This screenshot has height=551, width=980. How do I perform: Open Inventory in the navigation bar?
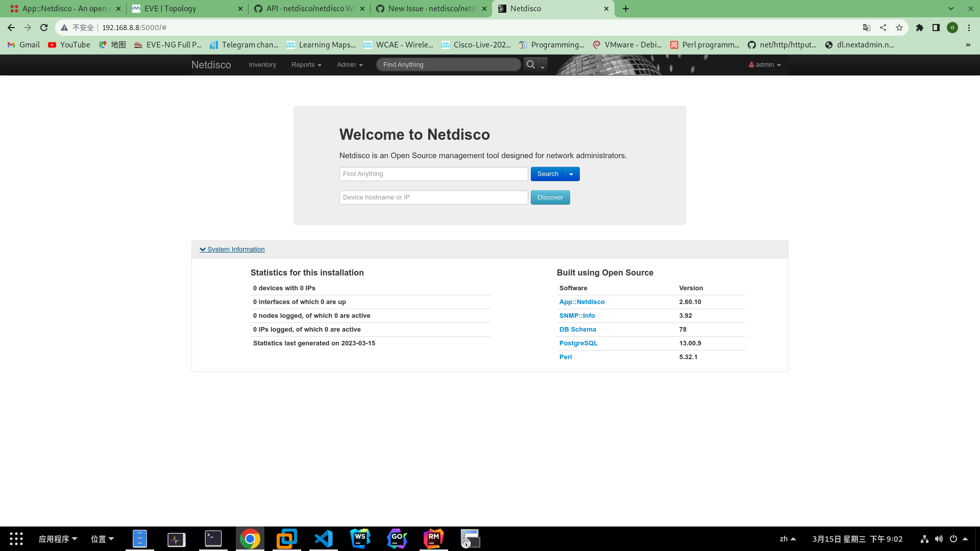262,65
